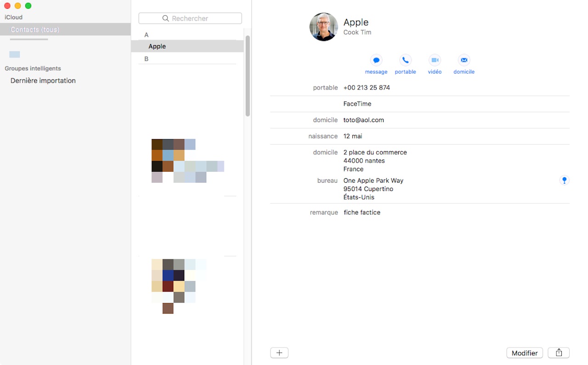Click phone number +00 213 25 874

(367, 88)
